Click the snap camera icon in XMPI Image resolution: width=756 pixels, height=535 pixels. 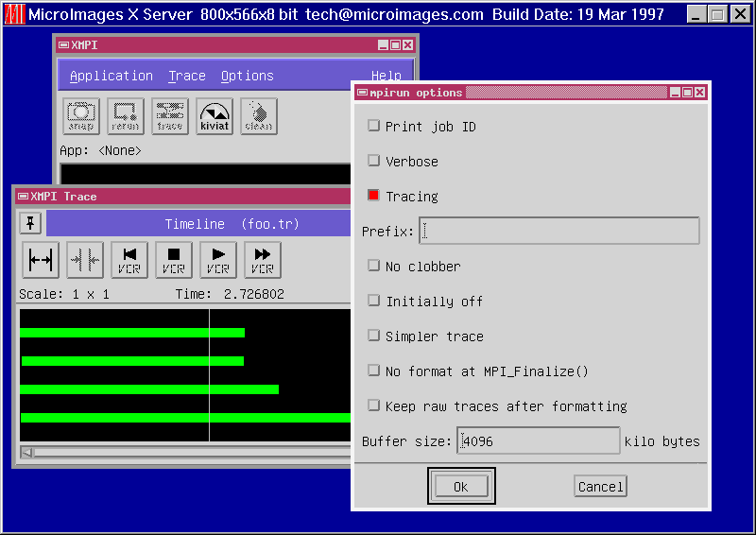[x=81, y=116]
